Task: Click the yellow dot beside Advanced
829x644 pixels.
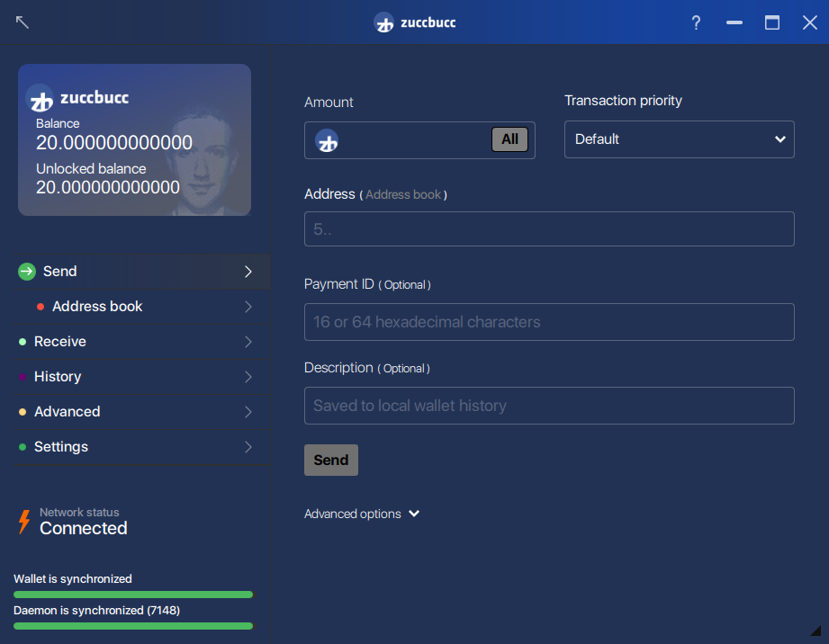Action: tap(23, 412)
